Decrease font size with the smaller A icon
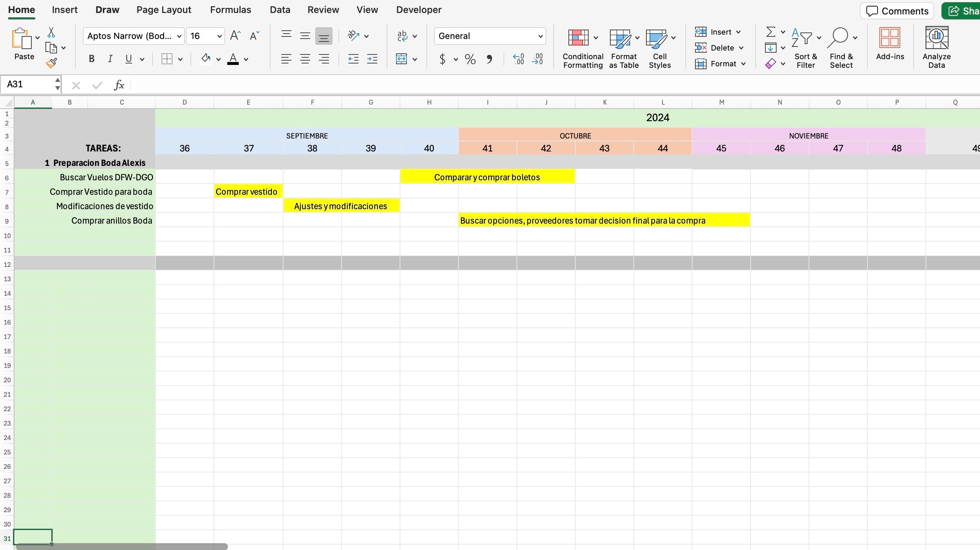The width and height of the screenshot is (980, 550). tap(255, 36)
